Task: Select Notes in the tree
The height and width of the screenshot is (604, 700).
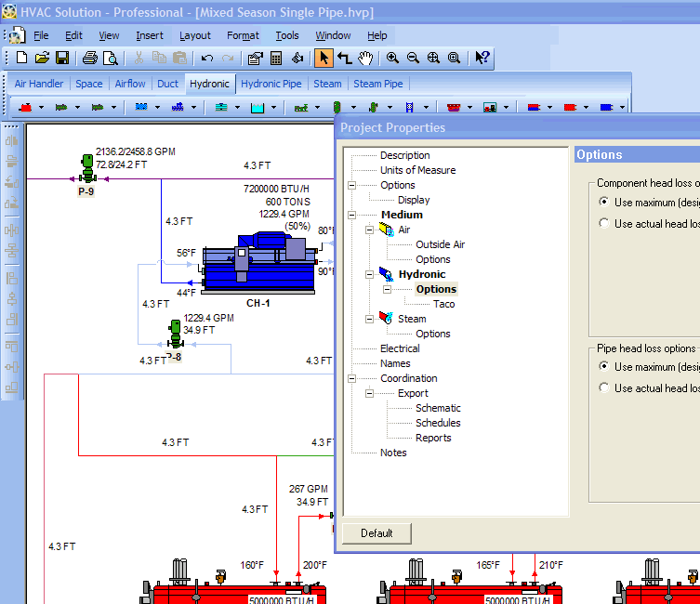Action: tap(393, 453)
